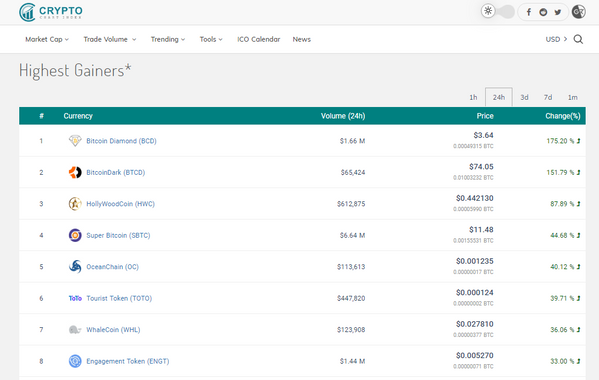
Task: Click the search magnifier icon
Action: [x=578, y=39]
